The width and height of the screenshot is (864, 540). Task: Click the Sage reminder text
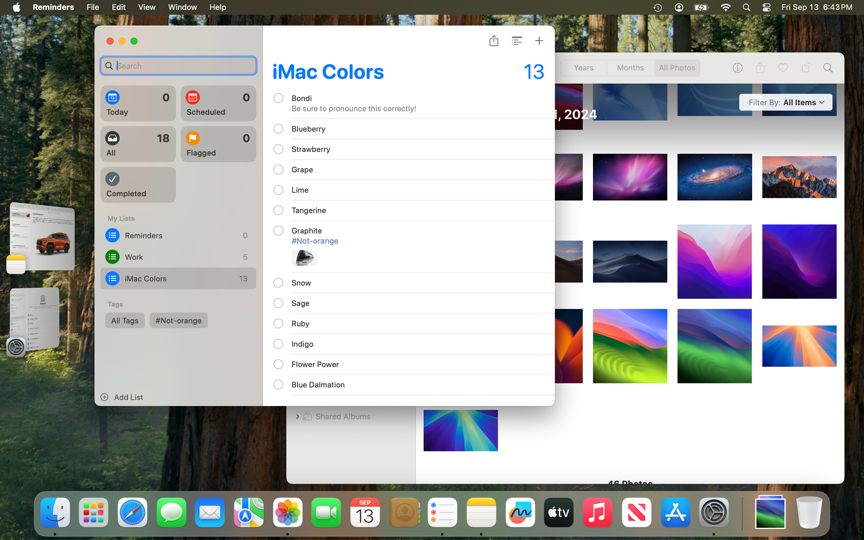click(300, 303)
